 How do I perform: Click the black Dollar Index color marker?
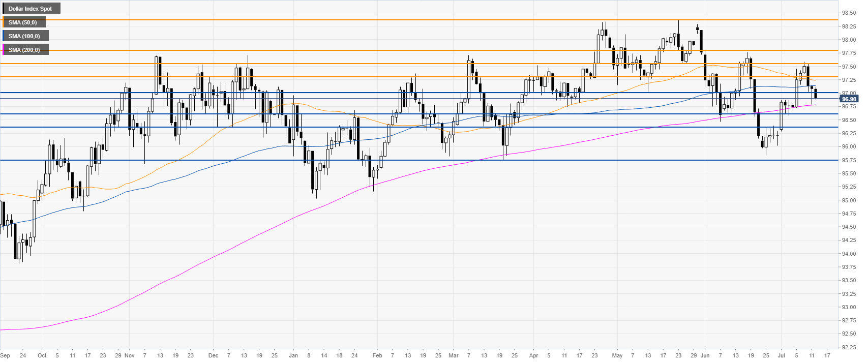[x=4, y=9]
